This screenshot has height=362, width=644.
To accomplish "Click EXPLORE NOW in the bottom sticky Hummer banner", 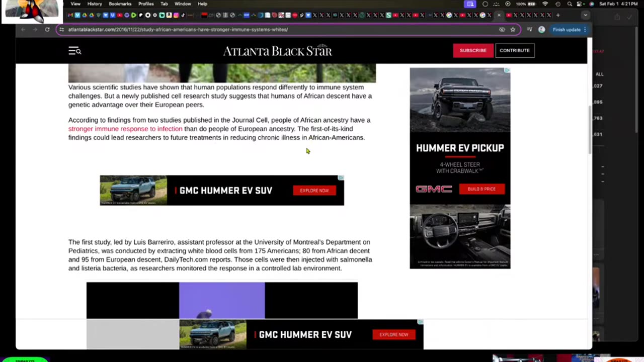I will tap(393, 334).
